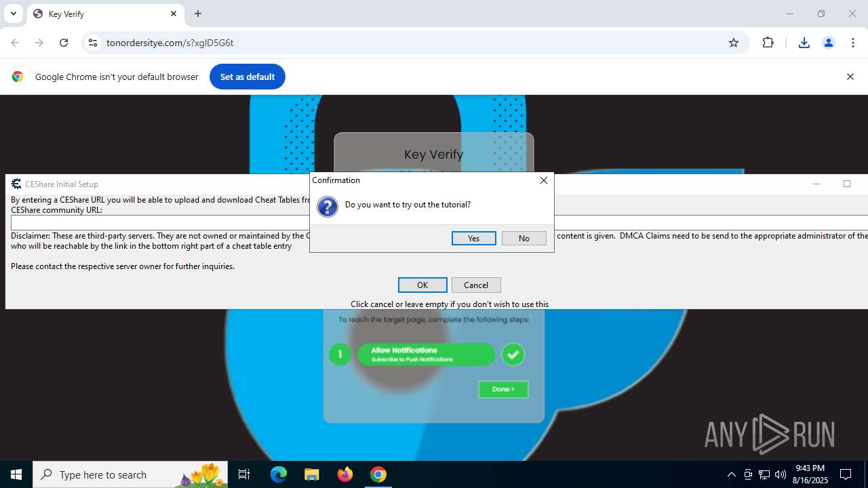
Task: Click the address bar URL text
Action: (x=170, y=43)
